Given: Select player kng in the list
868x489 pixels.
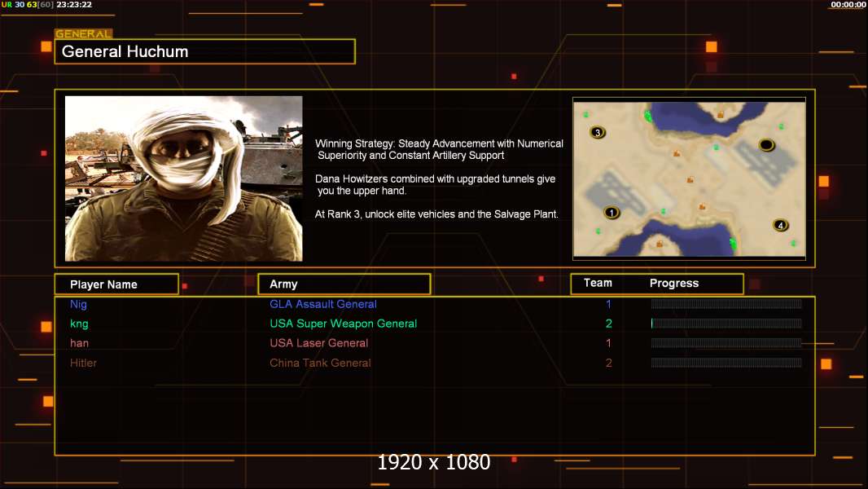Looking at the screenshot, I should point(79,324).
